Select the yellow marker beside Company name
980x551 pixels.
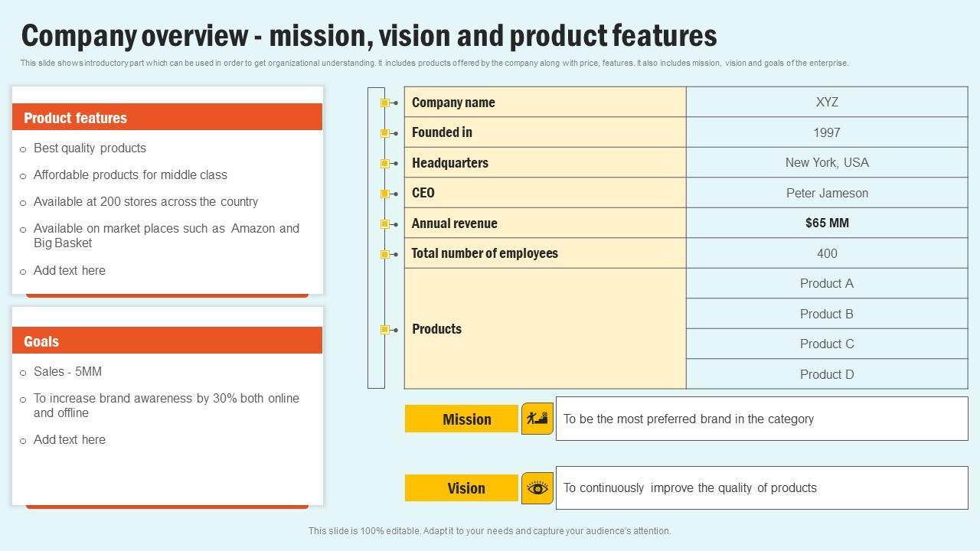pyautogui.click(x=385, y=103)
